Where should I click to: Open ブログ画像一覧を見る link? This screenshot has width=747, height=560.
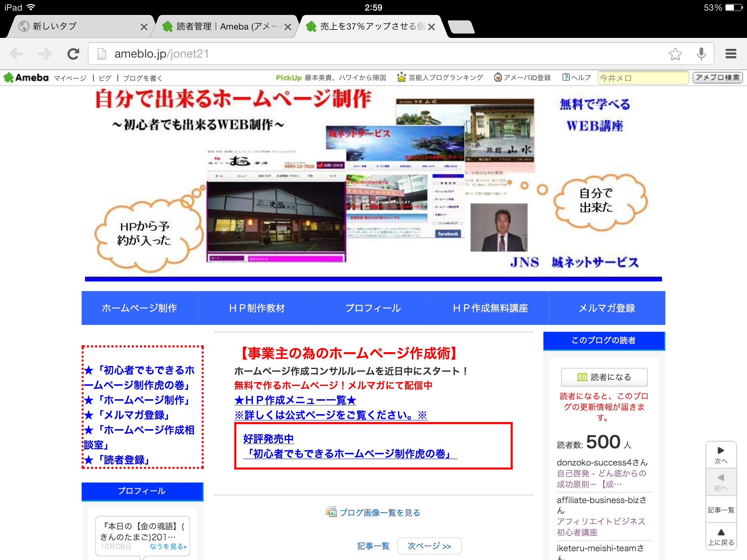379,513
